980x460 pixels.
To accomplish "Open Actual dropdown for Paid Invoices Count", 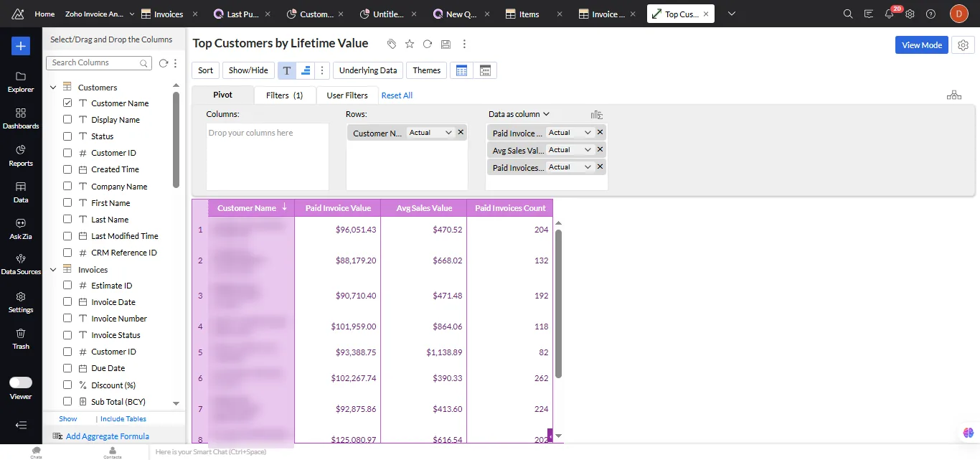I will (x=570, y=167).
